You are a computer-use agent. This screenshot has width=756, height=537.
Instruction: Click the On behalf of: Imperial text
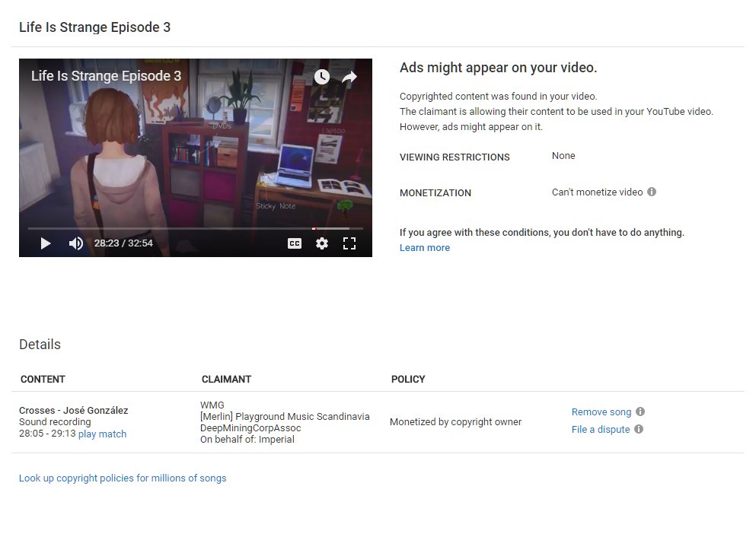247,439
